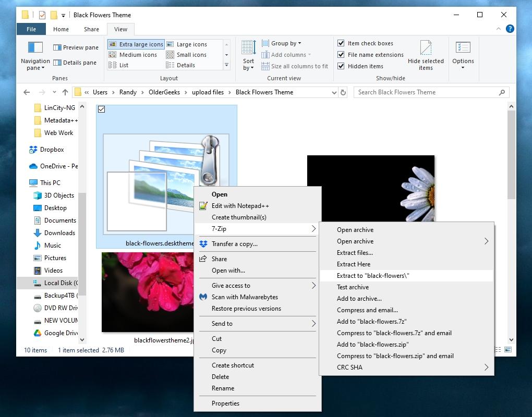Image resolution: width=532 pixels, height=417 pixels.
Task: Refresh the current folder view
Action: (343, 92)
